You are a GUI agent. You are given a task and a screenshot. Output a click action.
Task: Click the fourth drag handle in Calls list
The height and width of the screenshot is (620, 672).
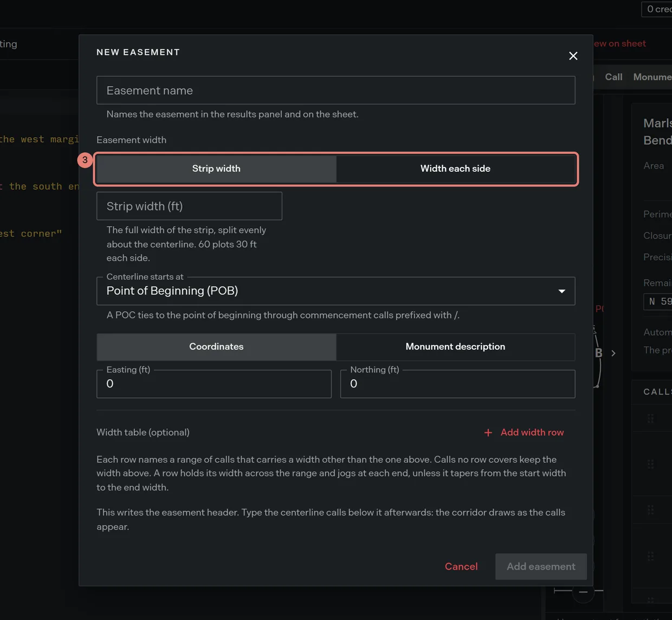coord(651,556)
